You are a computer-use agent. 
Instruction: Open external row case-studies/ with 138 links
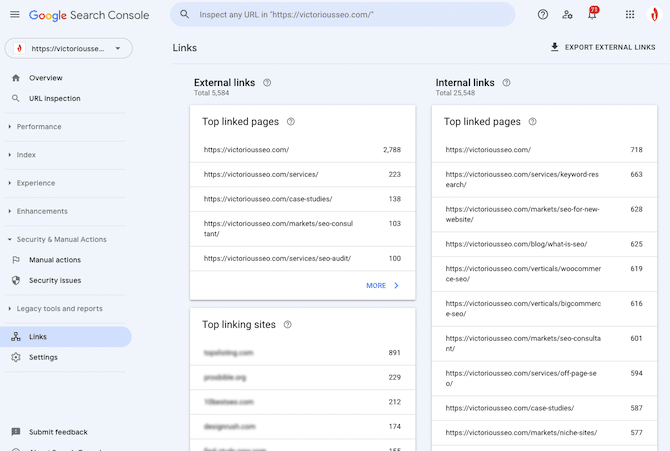303,199
